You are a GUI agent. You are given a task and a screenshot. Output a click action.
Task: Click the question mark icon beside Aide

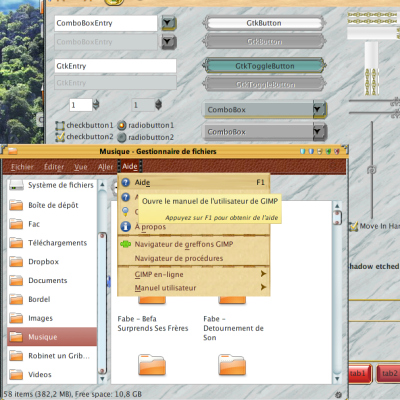pyautogui.click(x=125, y=182)
